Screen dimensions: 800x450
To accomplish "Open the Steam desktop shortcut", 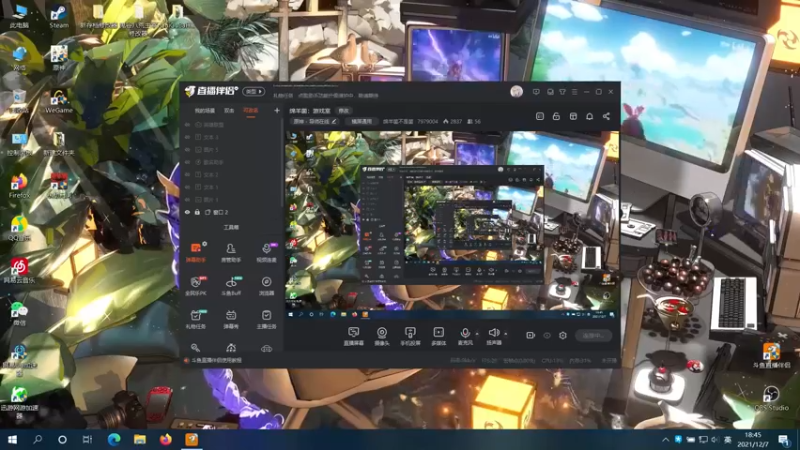I will tap(59, 16).
